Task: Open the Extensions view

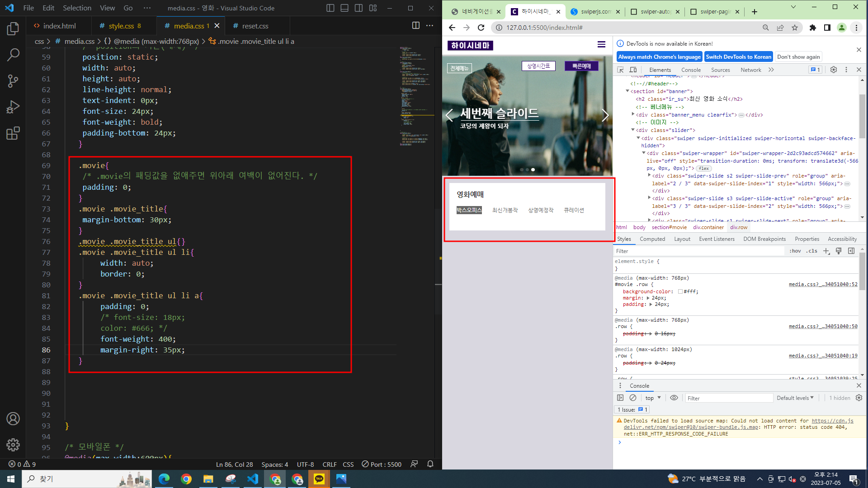Action: point(13,133)
